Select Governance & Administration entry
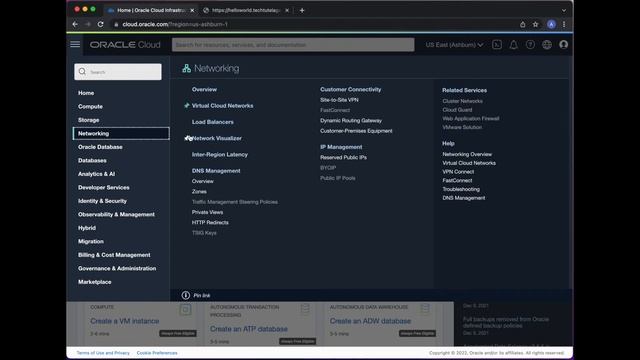Image resolution: width=640 pixels, height=360 pixels. pos(117,268)
